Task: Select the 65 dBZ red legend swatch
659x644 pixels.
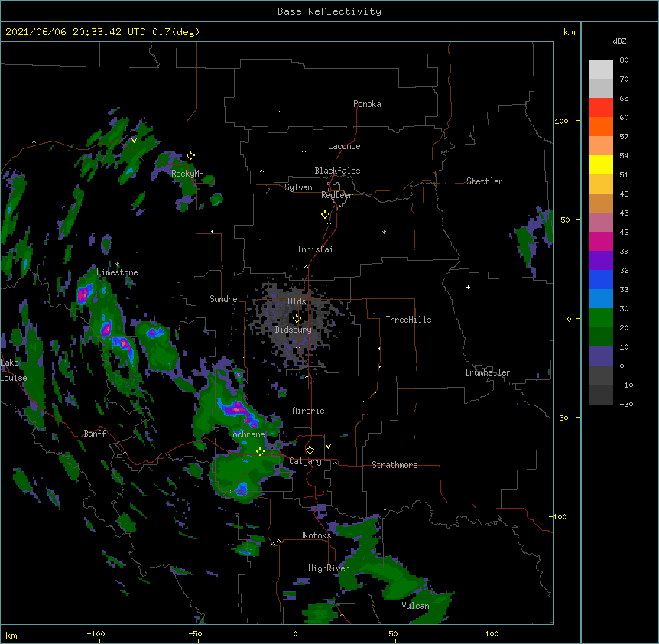Action: click(601, 108)
